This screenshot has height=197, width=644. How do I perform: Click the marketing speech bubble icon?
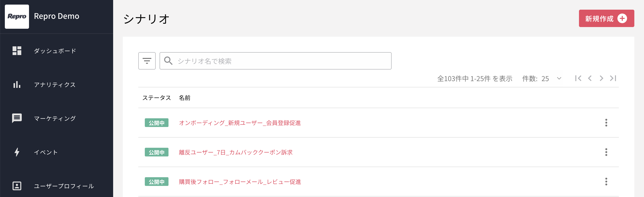[17, 118]
